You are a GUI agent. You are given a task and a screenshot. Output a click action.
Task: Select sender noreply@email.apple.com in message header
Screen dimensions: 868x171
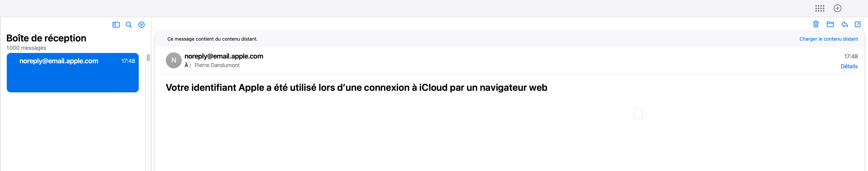tap(224, 56)
